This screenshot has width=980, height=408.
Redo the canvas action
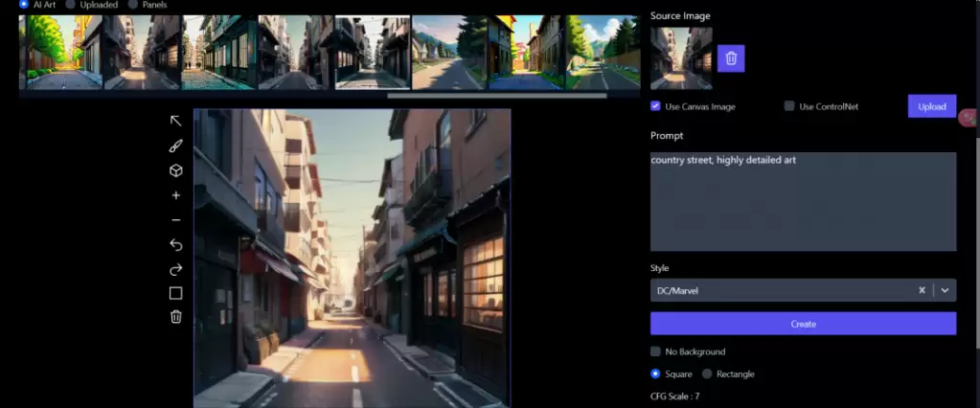click(x=175, y=269)
